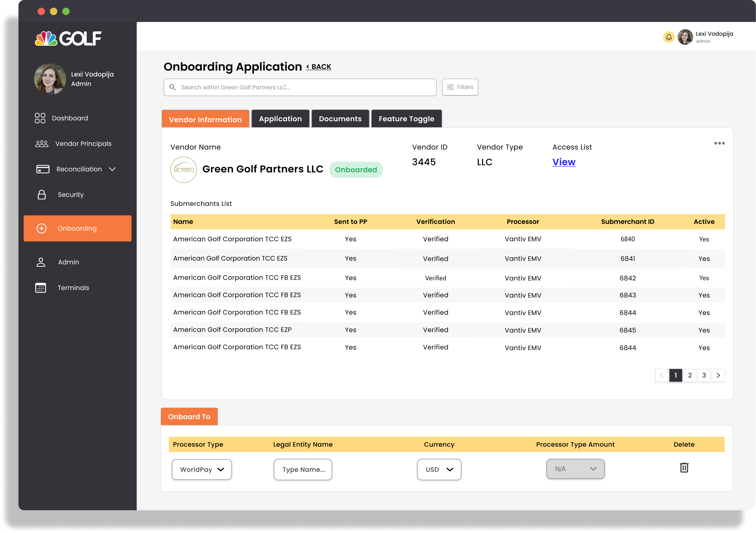Click Lexi Vodopija name in the header

point(715,33)
